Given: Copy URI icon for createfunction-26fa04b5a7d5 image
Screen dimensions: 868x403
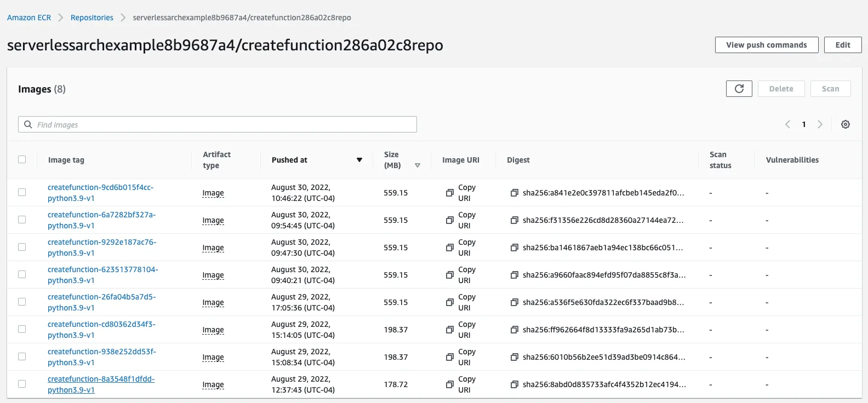Looking at the screenshot, I should 449,302.
